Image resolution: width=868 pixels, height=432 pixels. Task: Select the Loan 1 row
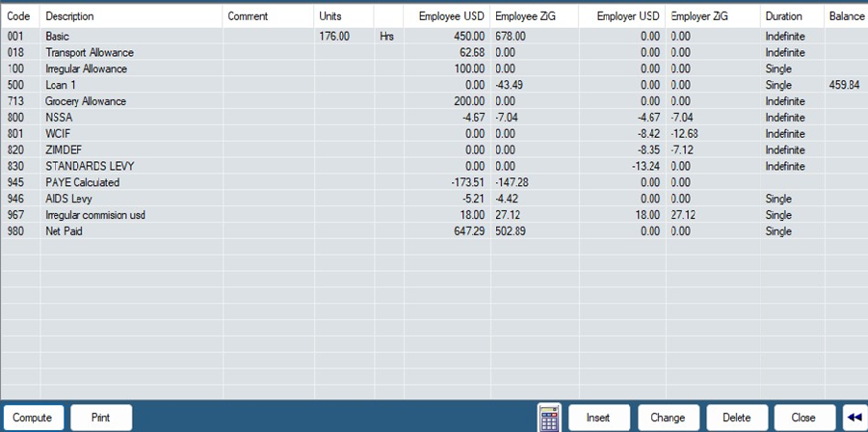(434, 85)
